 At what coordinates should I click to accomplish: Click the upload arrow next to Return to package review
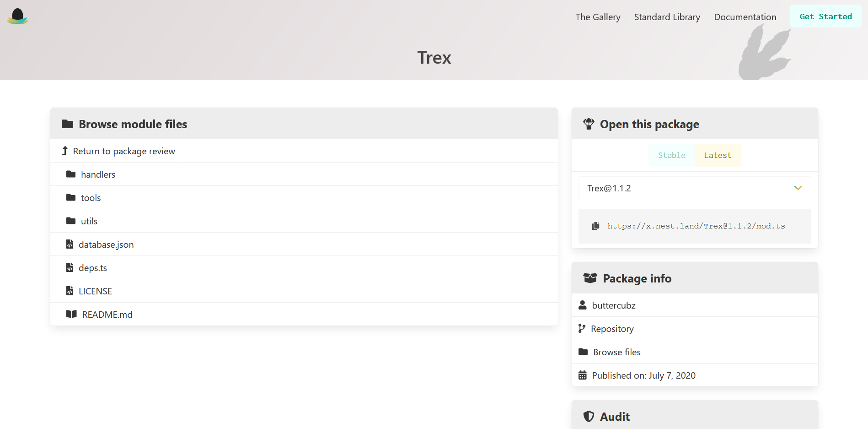[x=64, y=151]
